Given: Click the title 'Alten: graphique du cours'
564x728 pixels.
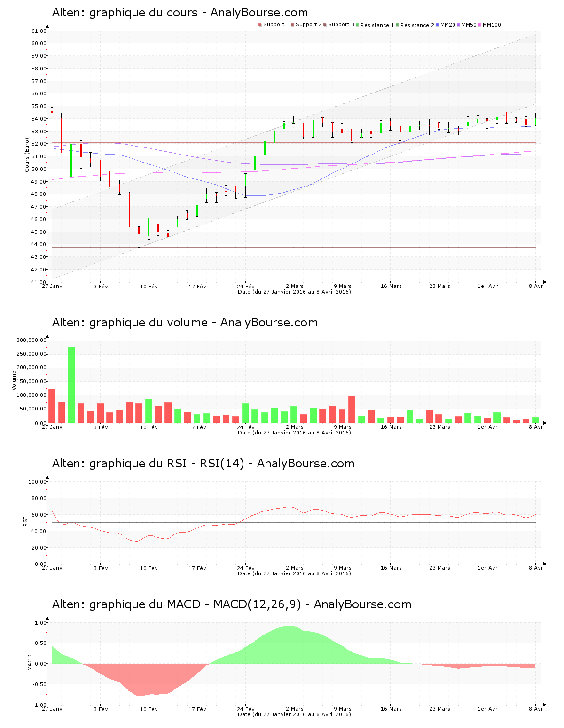Looking at the screenshot, I should coord(125,13).
